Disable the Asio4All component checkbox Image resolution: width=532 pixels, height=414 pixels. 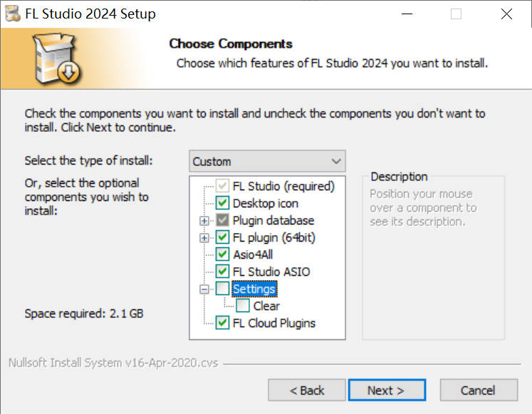222,254
